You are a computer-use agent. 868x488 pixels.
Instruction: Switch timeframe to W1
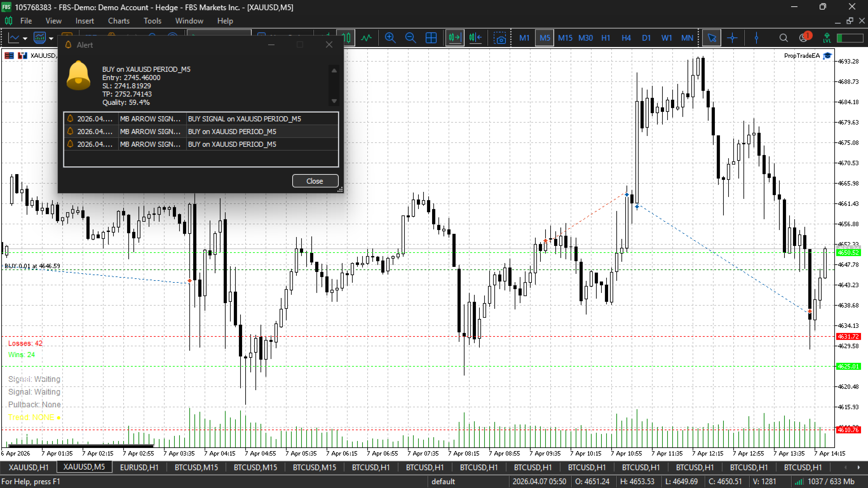point(667,37)
